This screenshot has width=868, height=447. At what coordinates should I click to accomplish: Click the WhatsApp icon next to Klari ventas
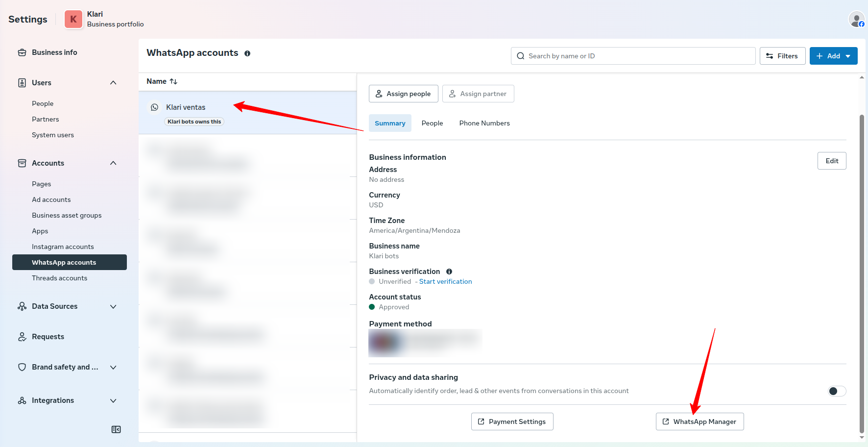point(155,107)
